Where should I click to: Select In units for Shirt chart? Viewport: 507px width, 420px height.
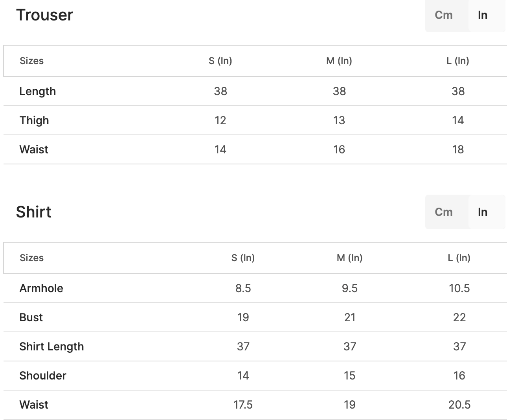[x=483, y=212]
